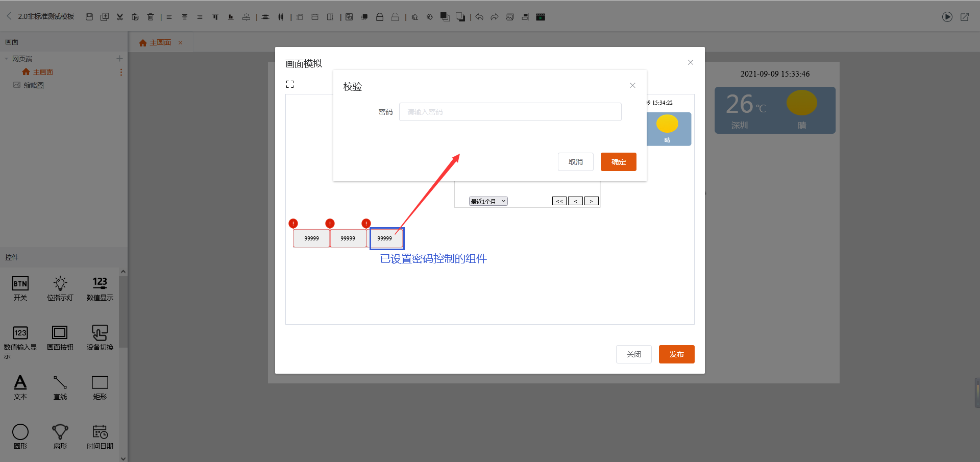Select the 设备切换 widget
980x462 pixels.
click(x=100, y=338)
